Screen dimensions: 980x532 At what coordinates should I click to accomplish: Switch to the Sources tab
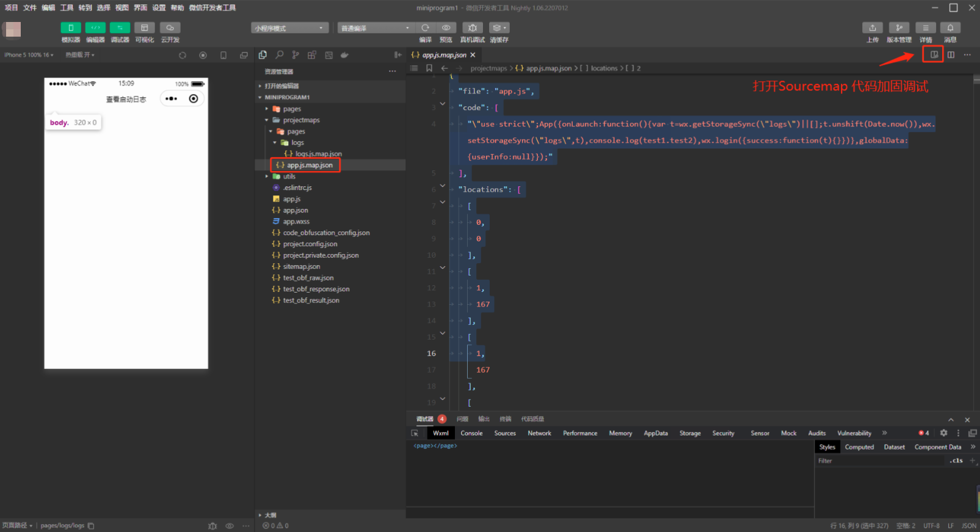click(505, 433)
